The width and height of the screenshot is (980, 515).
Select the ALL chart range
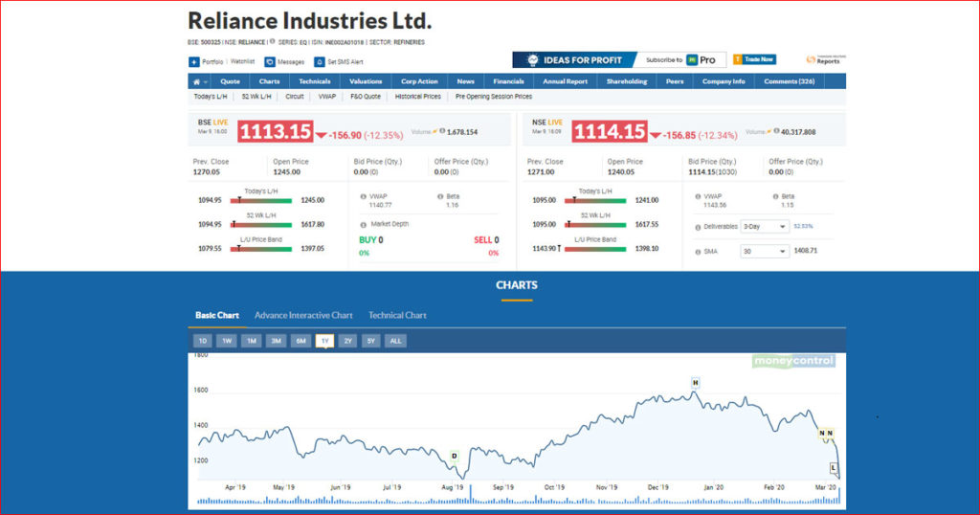click(395, 341)
